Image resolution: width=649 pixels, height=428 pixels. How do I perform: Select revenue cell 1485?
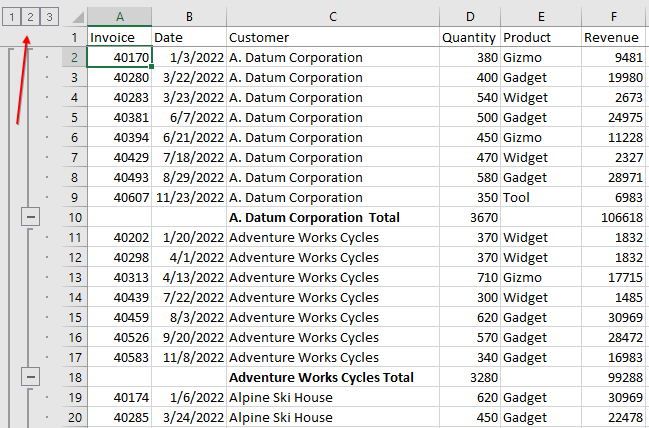click(614, 297)
